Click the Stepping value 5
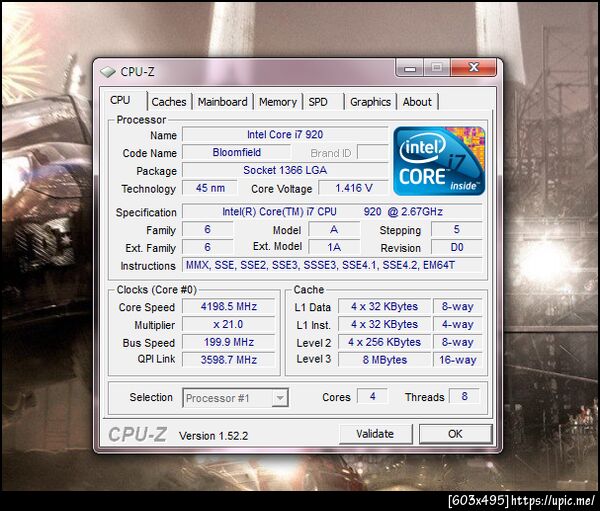This screenshot has width=600, height=511. 457,229
